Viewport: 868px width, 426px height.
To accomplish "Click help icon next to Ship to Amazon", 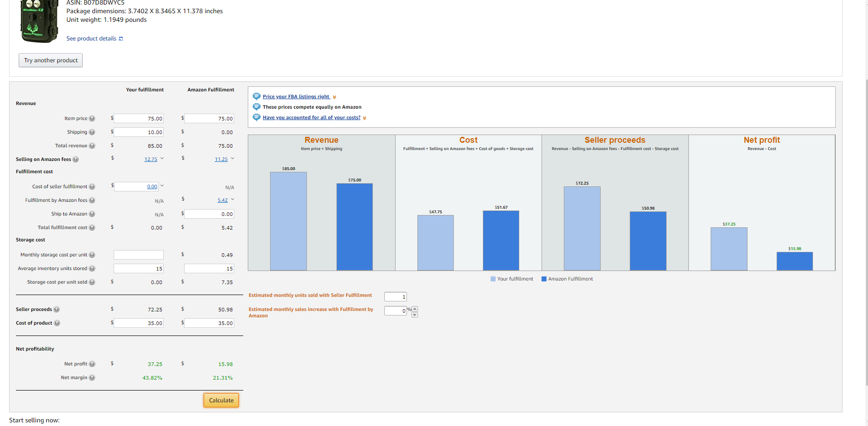I will click(92, 214).
